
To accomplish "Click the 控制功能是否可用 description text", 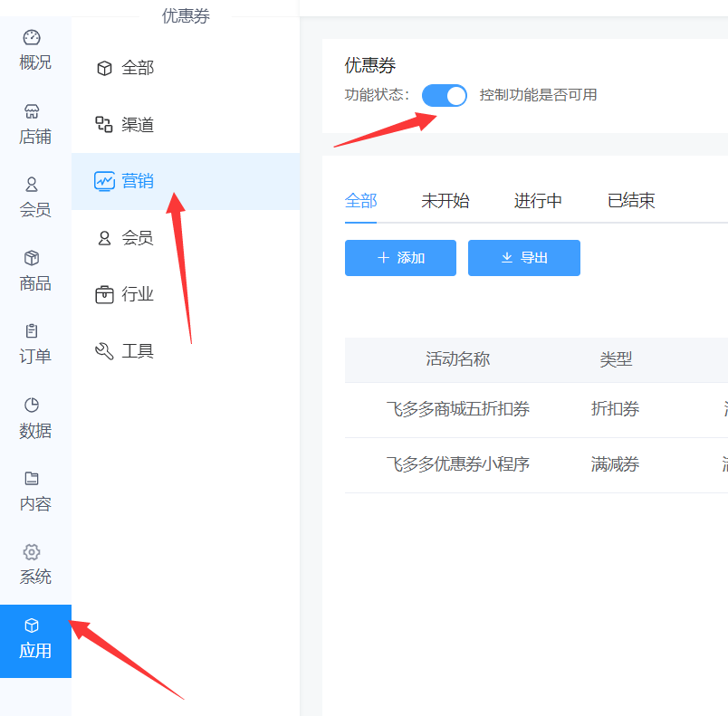I will tap(538, 95).
